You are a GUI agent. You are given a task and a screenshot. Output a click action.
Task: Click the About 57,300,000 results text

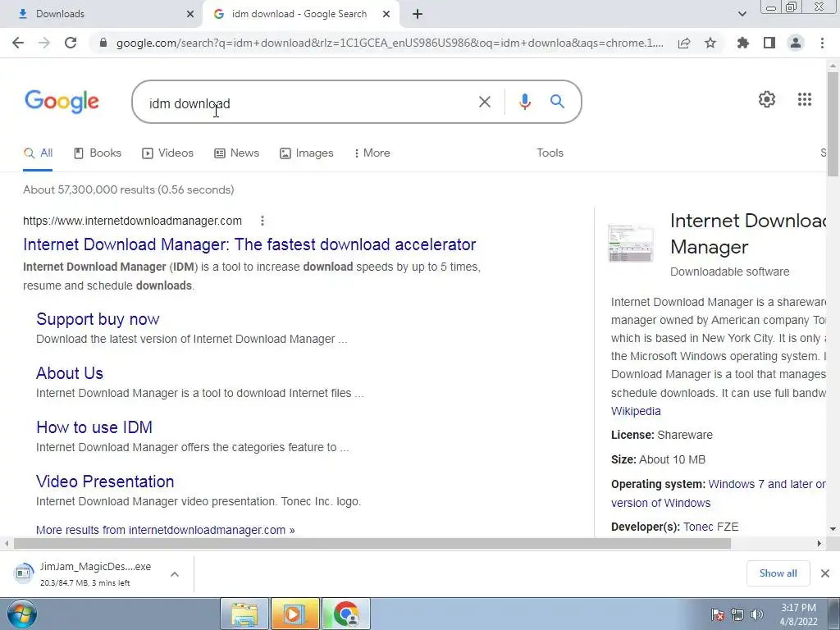(129, 189)
